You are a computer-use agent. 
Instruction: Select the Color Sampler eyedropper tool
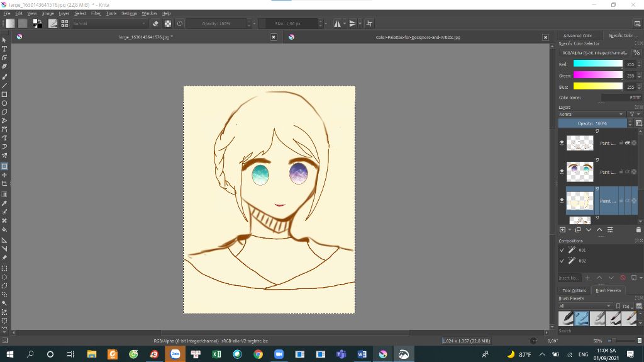(x=4, y=203)
